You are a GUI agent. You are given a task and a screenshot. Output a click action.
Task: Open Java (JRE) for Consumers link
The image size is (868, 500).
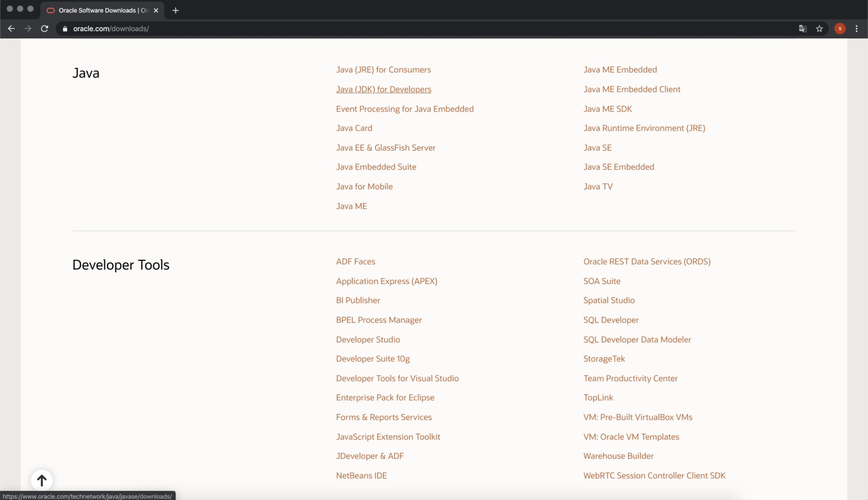(383, 70)
